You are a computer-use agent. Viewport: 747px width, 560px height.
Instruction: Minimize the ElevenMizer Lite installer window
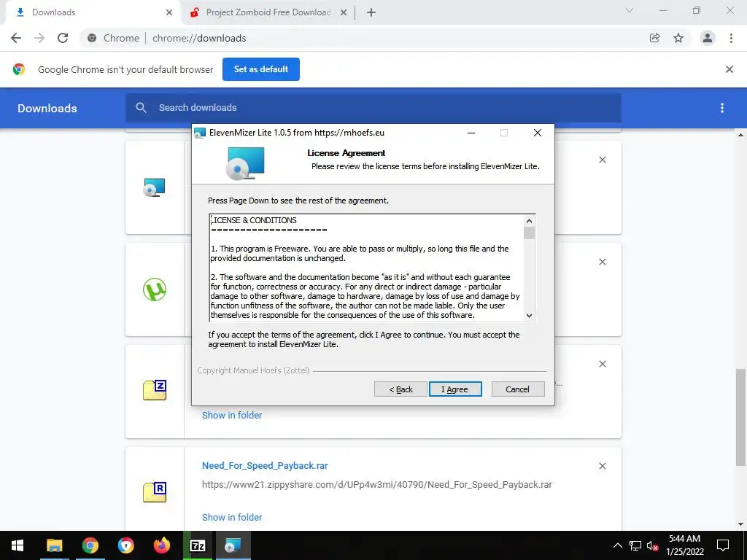click(471, 133)
